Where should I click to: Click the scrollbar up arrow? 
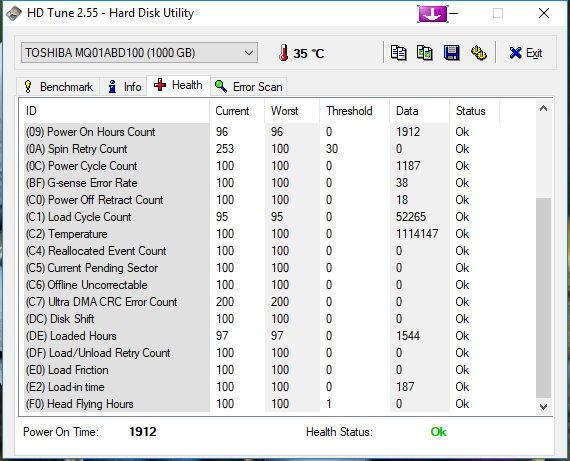543,108
